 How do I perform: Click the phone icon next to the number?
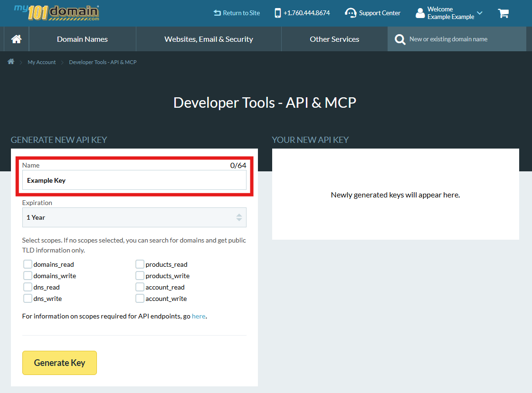point(277,13)
